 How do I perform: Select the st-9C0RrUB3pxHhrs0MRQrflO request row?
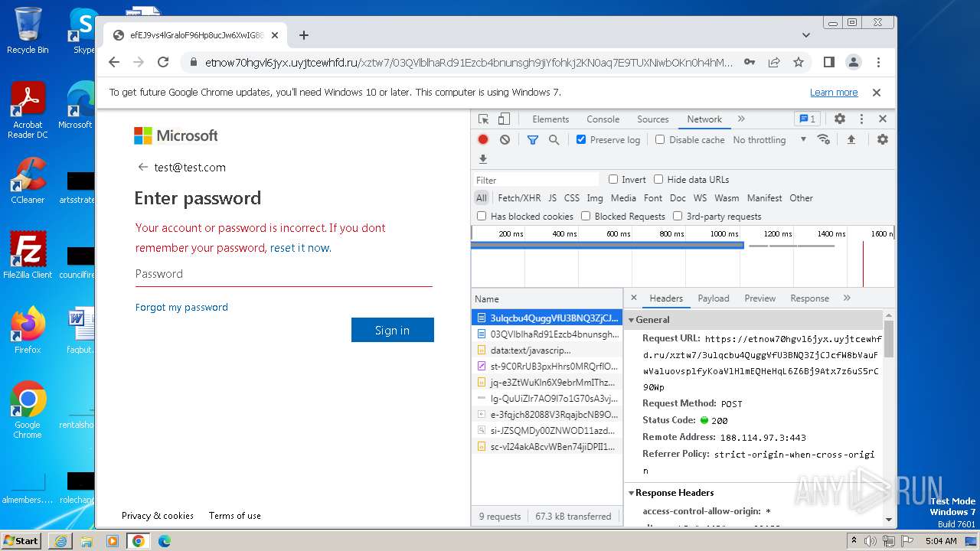click(547, 366)
